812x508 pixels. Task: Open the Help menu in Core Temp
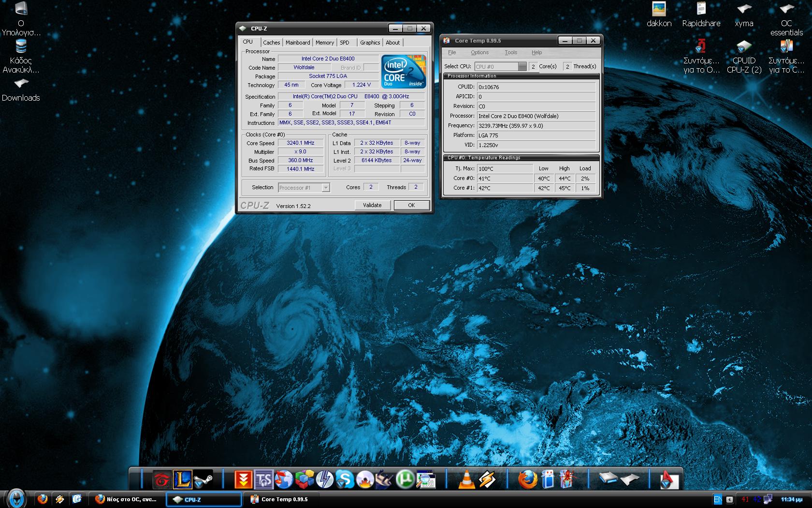(536, 52)
